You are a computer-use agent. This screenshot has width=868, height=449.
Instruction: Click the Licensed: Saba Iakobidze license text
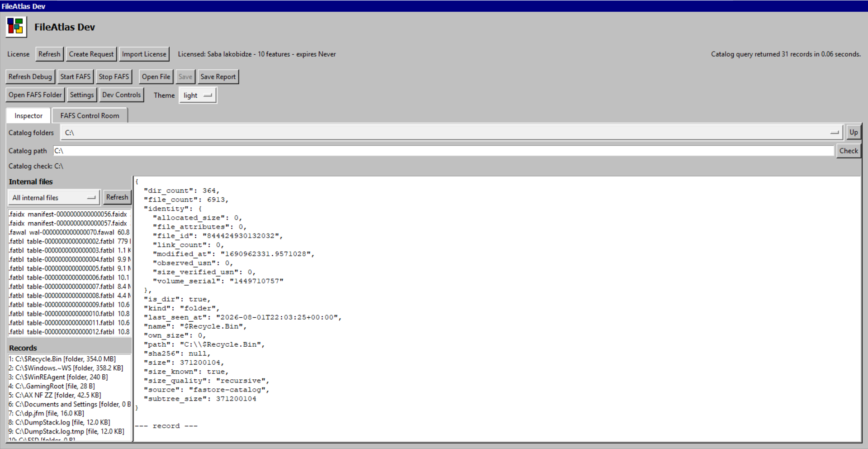point(257,54)
